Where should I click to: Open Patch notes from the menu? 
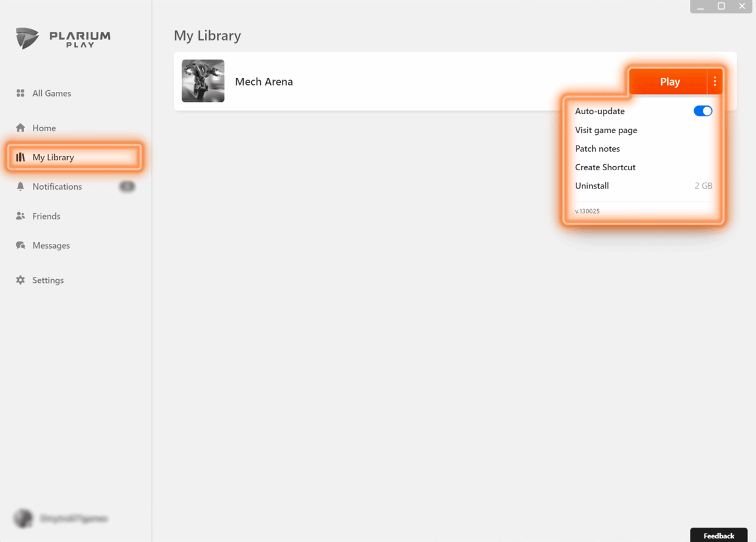(597, 148)
